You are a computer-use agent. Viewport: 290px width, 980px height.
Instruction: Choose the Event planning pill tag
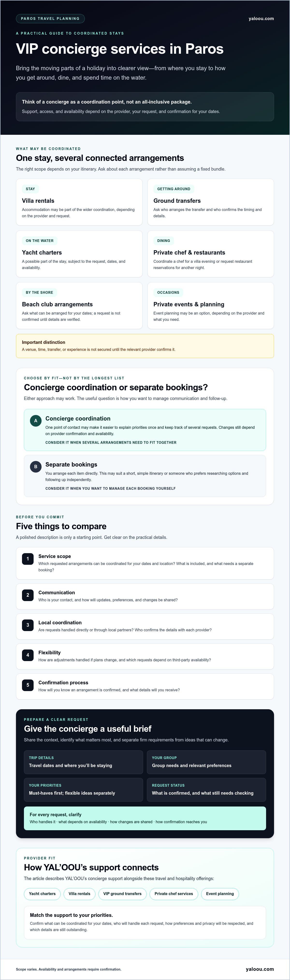click(x=220, y=894)
